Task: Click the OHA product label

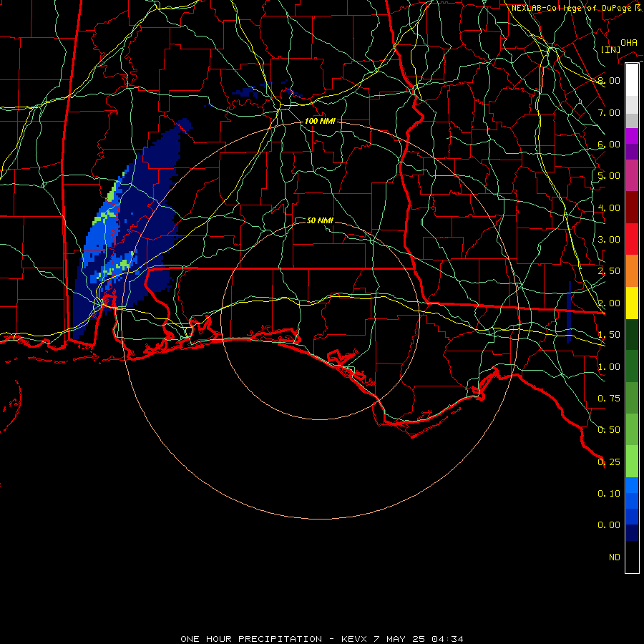Action: pyautogui.click(x=629, y=43)
